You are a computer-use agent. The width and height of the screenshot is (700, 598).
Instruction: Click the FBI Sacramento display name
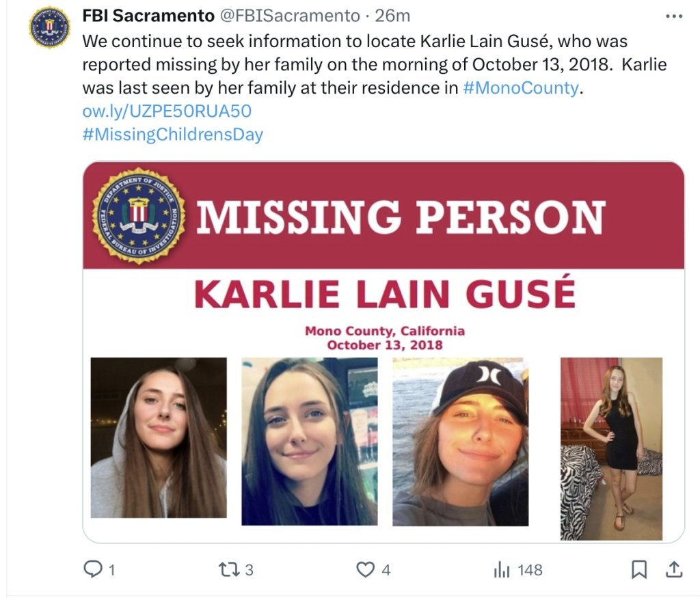[148, 16]
